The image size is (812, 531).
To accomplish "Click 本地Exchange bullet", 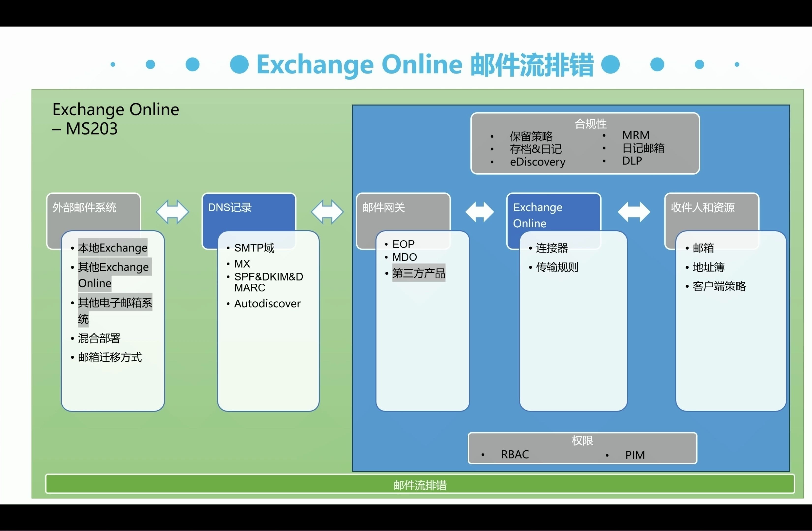I will 113,248.
